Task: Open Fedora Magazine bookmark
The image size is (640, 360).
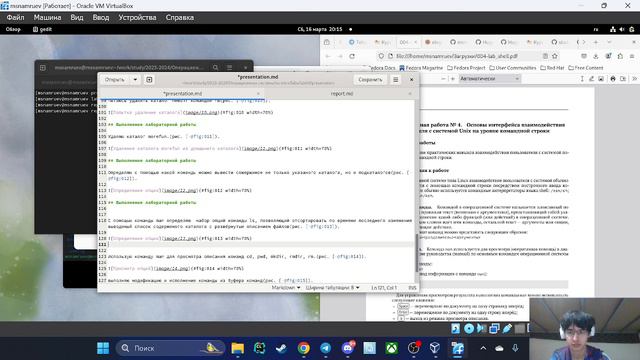Action: point(421,68)
